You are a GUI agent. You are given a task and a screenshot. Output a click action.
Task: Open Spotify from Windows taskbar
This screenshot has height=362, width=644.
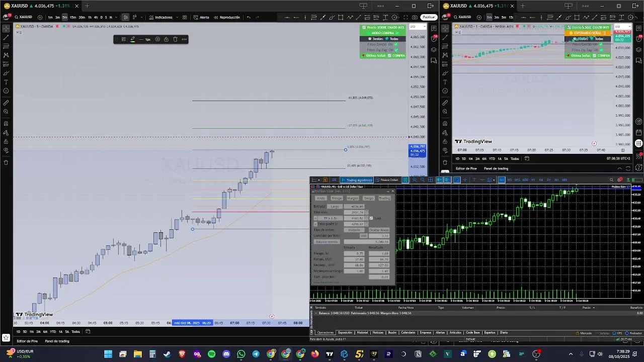[x=212, y=354]
